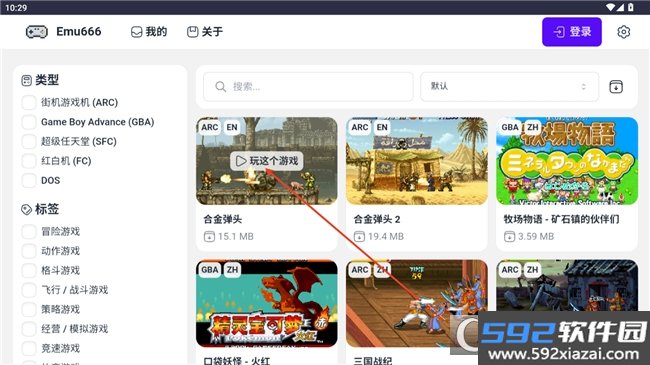Click the GBA badge on 牧场物语 card
This screenshot has width=650, height=365.
pos(509,127)
